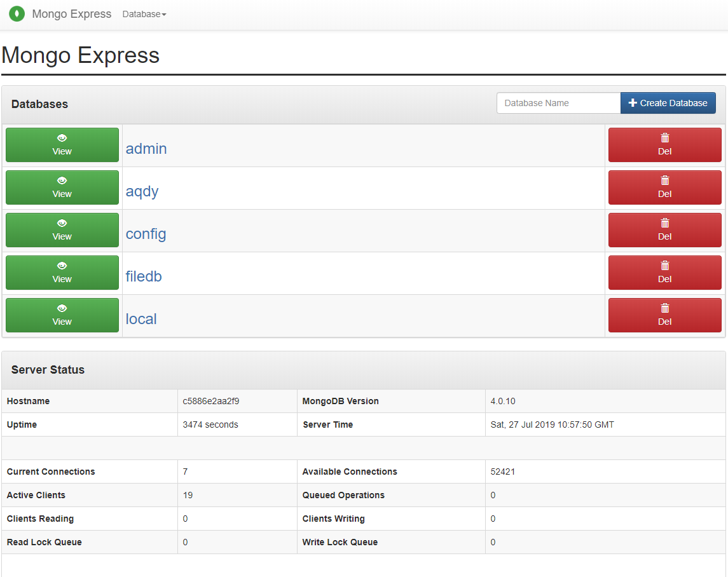View the config database
Screen dimensions: 728x577
point(62,230)
